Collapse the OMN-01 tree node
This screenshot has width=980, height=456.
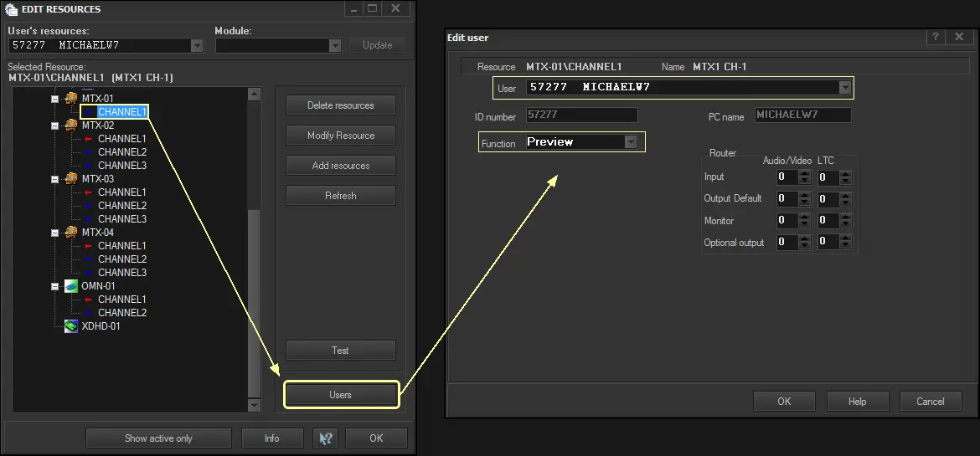tap(55, 286)
